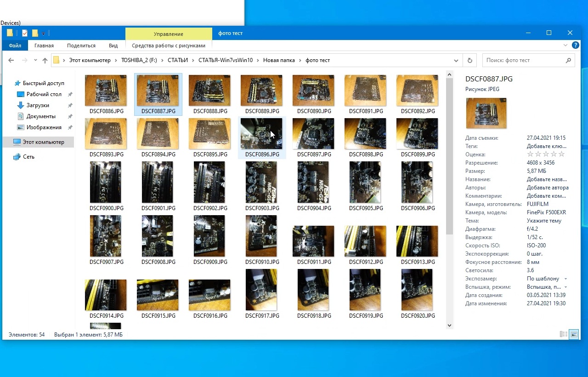Open the Customize Quick Access Toolbar dropdown
Viewport: 588px width, 377px height.
(x=43, y=33)
